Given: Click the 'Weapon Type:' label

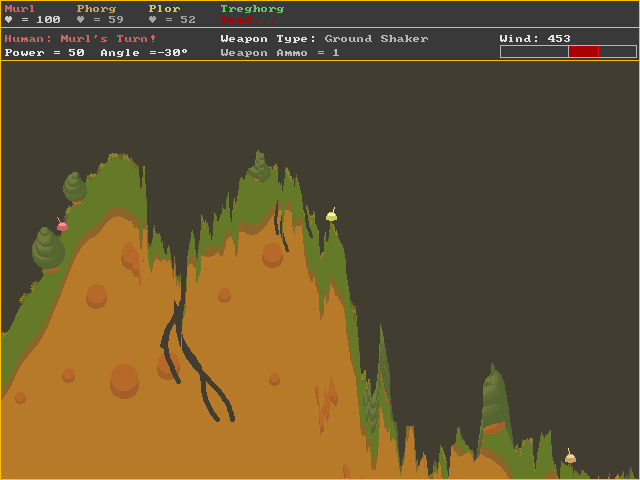Looking at the screenshot, I should click(x=268, y=39).
